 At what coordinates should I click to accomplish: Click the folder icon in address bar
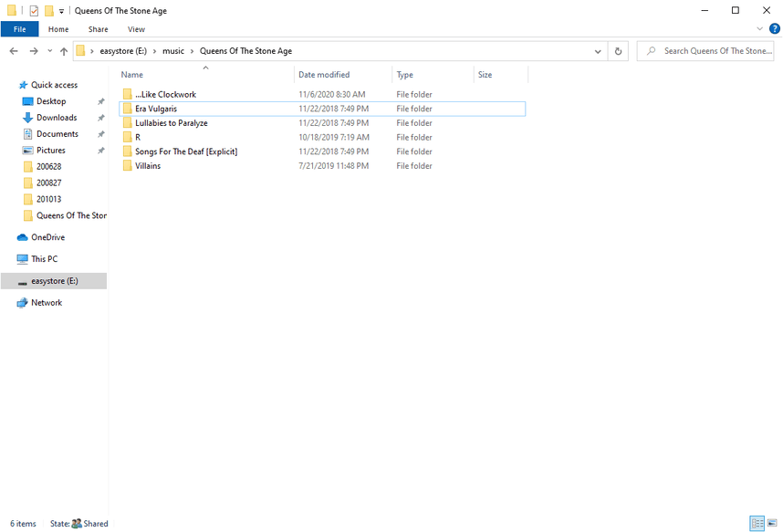coord(80,50)
